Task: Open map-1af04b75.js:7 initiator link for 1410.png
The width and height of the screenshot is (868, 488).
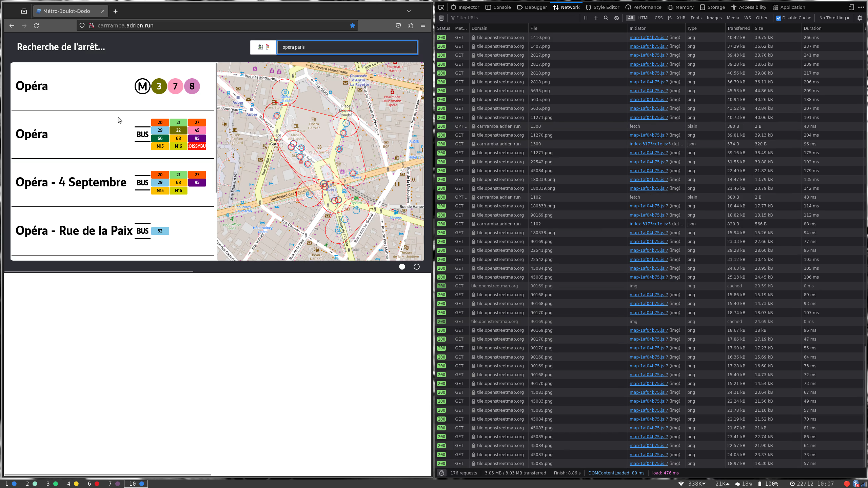Action: click(x=649, y=38)
